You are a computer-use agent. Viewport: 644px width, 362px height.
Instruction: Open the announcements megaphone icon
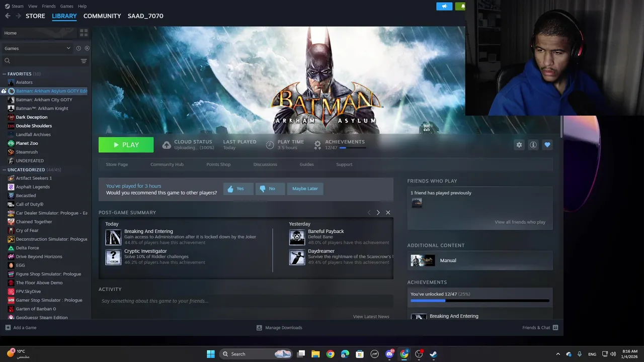444,6
